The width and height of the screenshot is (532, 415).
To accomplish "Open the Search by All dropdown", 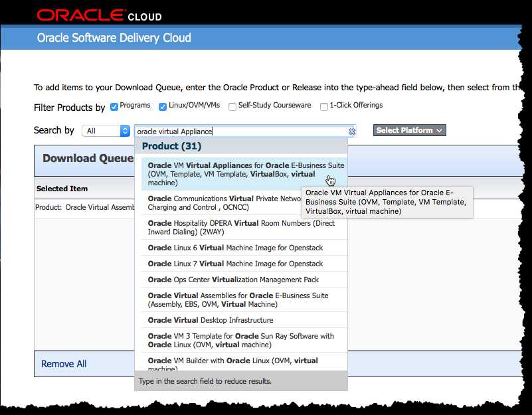I will point(106,131).
